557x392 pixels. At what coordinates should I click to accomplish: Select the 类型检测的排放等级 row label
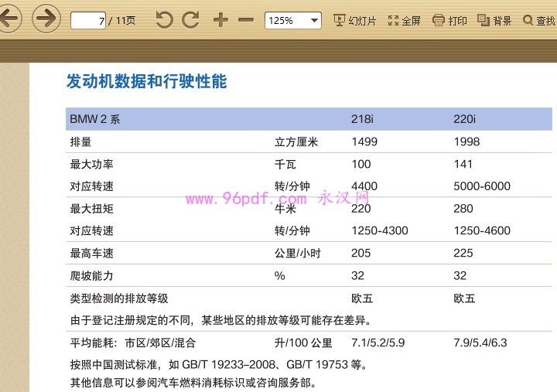[x=119, y=298]
